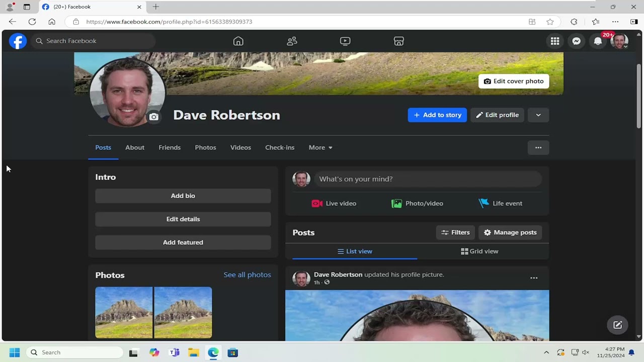The width and height of the screenshot is (644, 362).
Task: Click the camera icon on profile picture
Action: 154,117
